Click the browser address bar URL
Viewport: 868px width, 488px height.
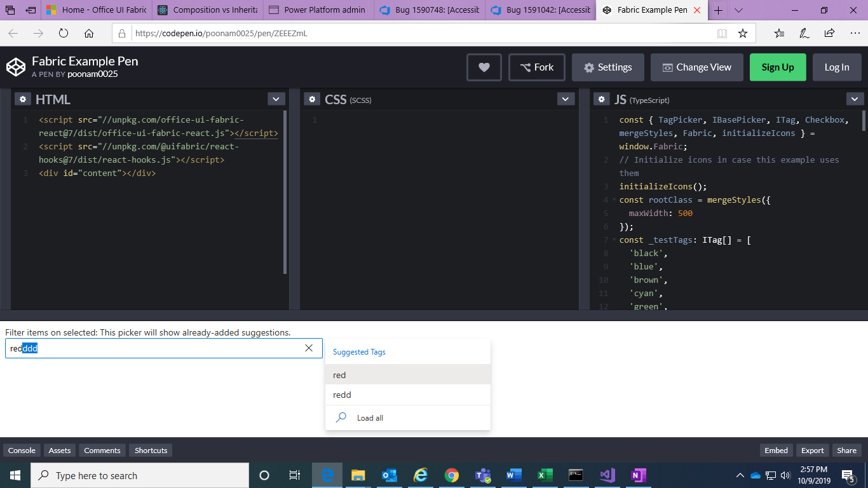click(x=221, y=33)
